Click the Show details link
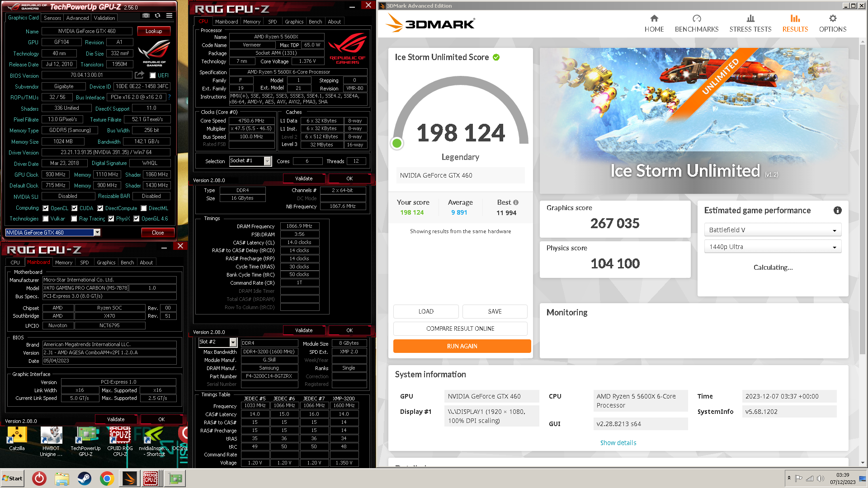The width and height of the screenshot is (868, 488). (x=618, y=443)
